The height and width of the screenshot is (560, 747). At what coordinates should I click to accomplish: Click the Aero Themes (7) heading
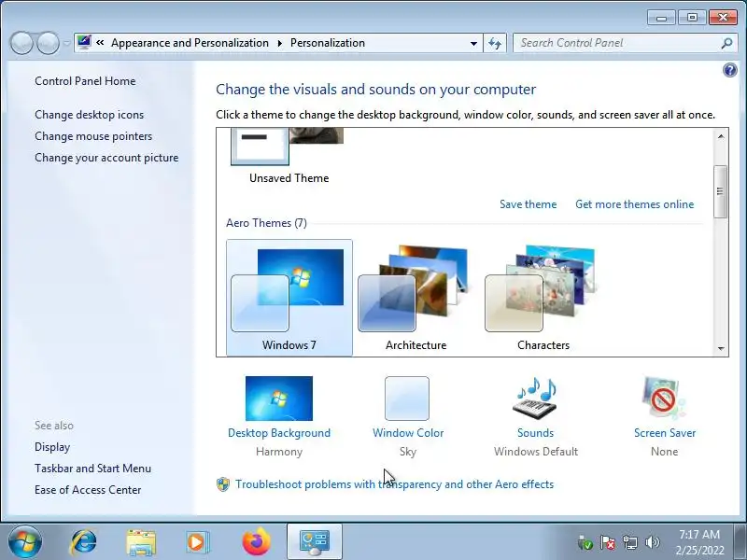coord(266,223)
